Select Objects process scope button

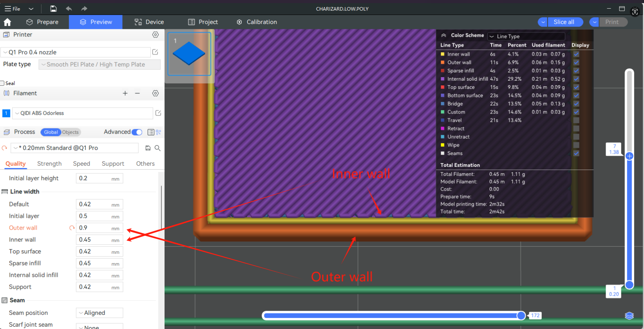[x=71, y=132]
